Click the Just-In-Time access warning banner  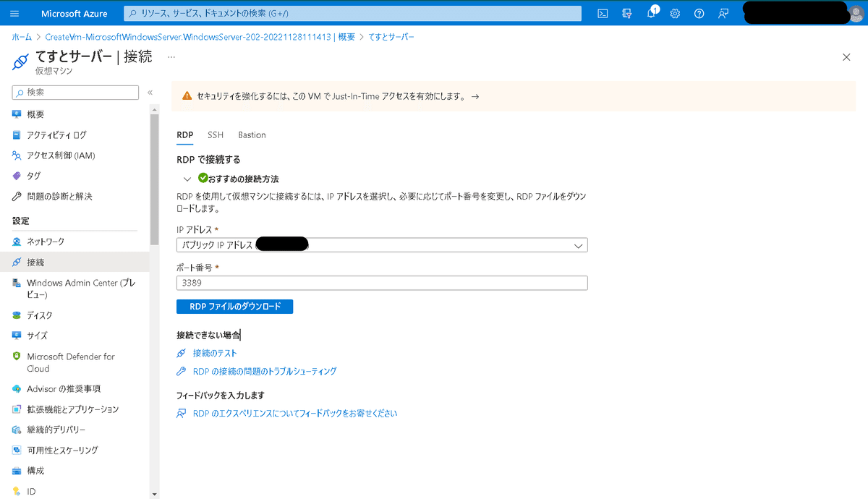tap(514, 95)
